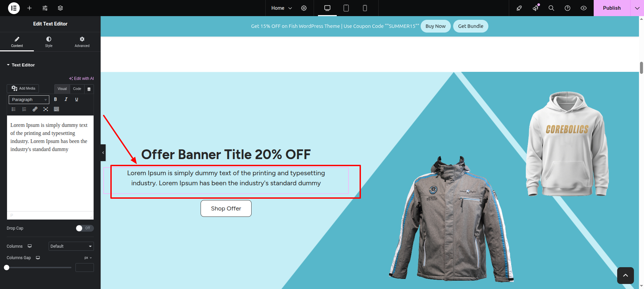The height and width of the screenshot is (289, 644).
Task: Switch to tablet device preview
Action: (346, 8)
